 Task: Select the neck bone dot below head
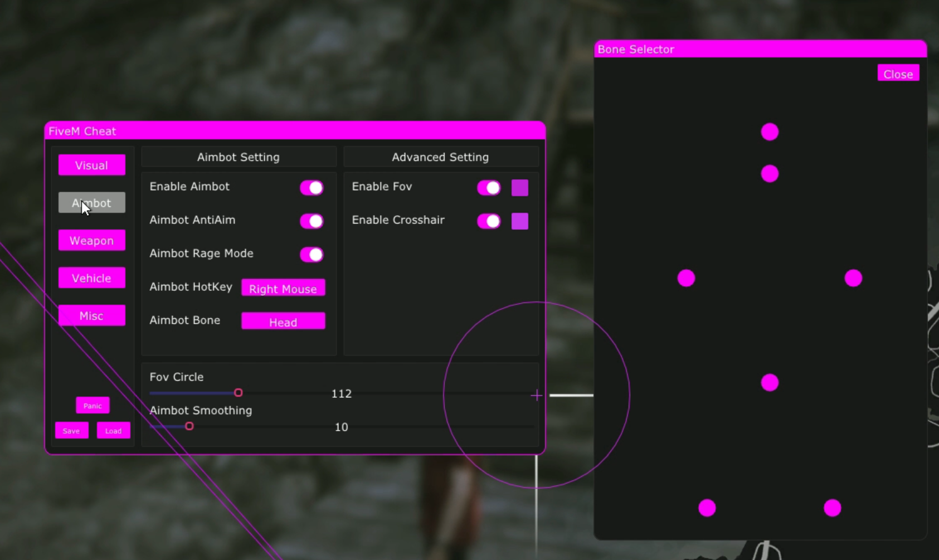coord(770,174)
